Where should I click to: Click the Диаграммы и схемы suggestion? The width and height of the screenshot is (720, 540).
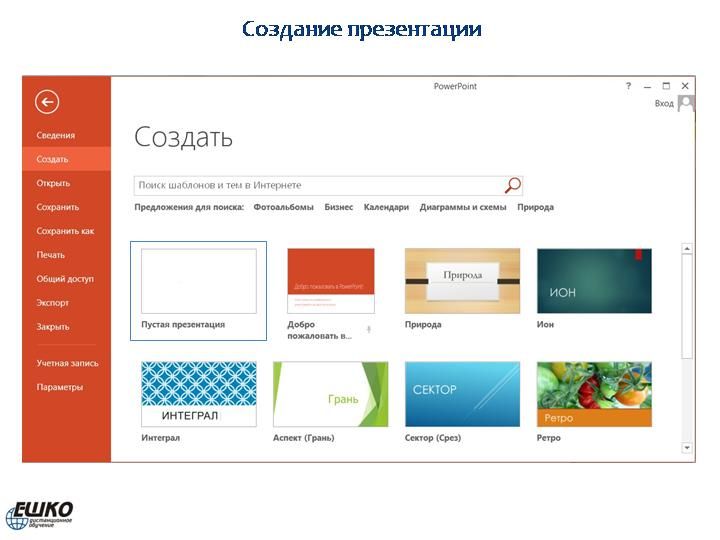[x=463, y=207]
